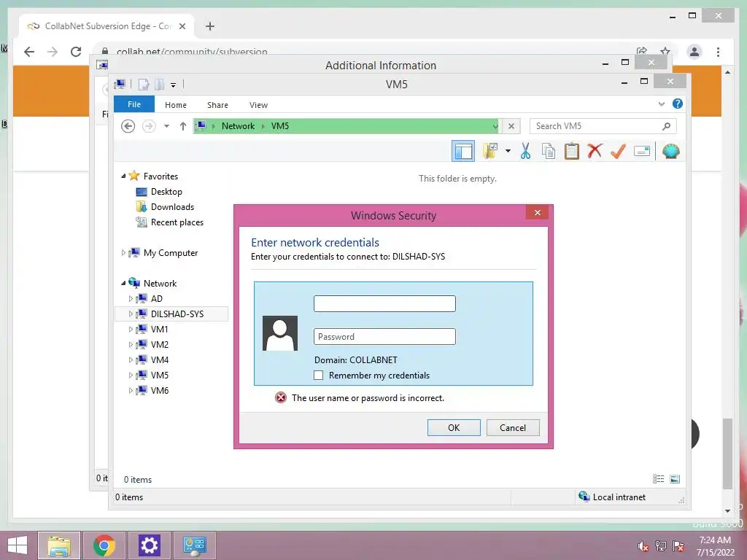
Task: Click the search magnifier icon
Action: [667, 126]
